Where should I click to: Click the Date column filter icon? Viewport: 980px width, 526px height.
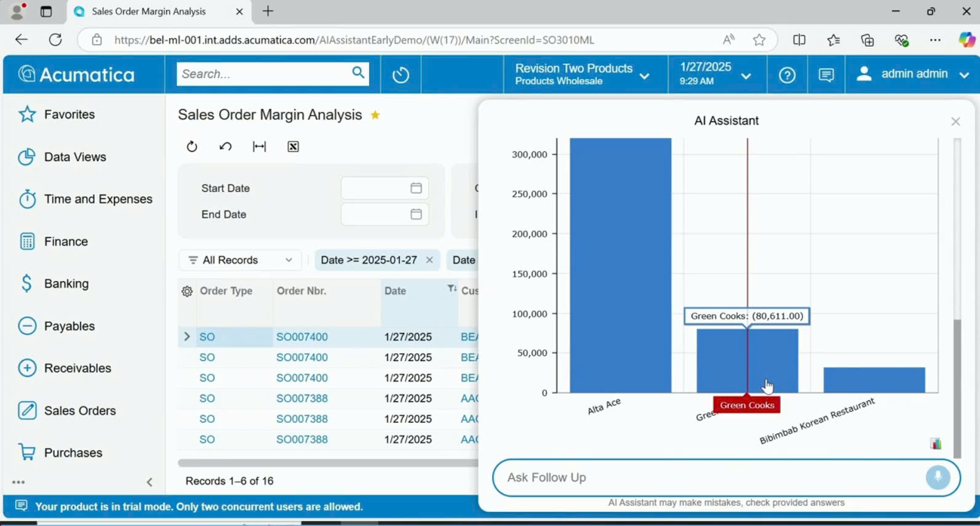tap(452, 289)
